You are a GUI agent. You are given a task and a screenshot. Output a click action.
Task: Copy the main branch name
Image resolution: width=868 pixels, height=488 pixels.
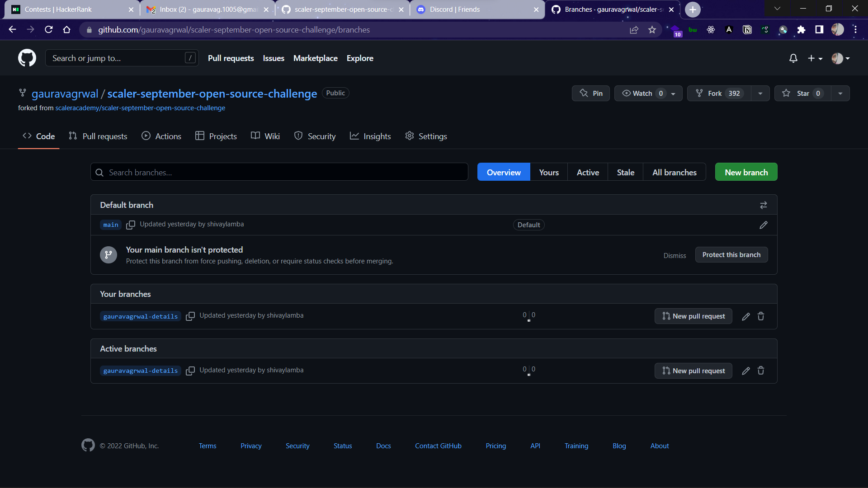[x=131, y=225]
